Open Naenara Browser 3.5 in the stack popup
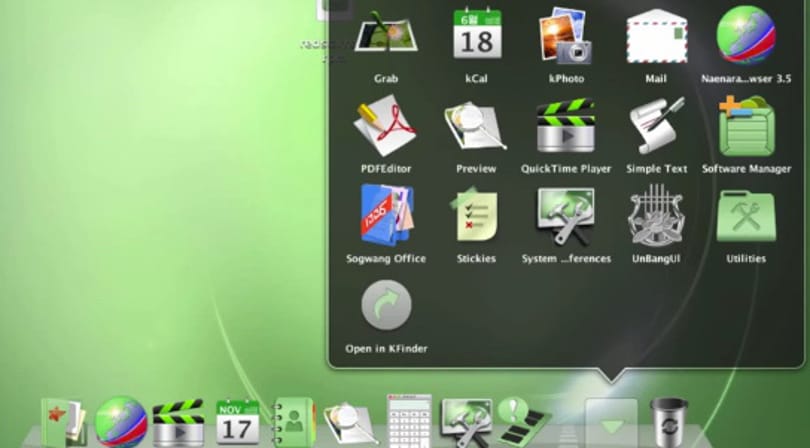This screenshot has width=810, height=448. (x=746, y=35)
